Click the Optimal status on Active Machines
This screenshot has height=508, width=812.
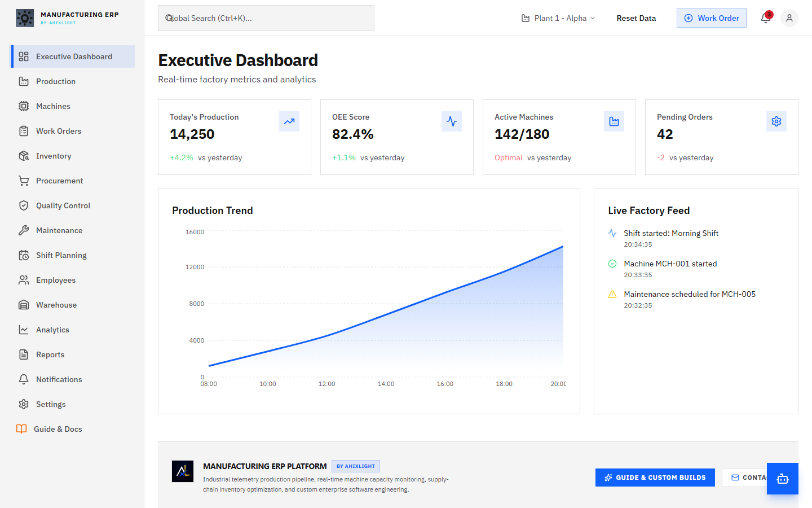click(x=509, y=157)
